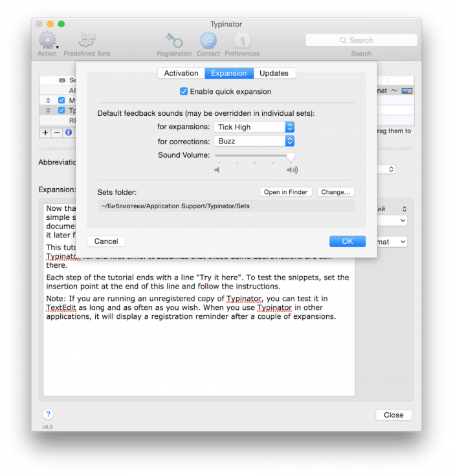Screen dimensions: 453x476
Task: Click the Registration key icon
Action: pyautogui.click(x=174, y=40)
